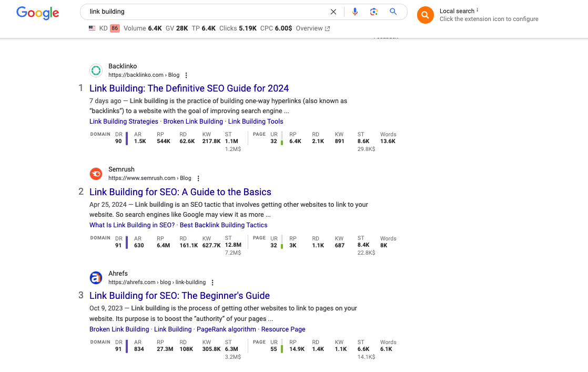Screen dimensions: 588x372
Task: Click the Local search extension icon
Action: coord(425,15)
